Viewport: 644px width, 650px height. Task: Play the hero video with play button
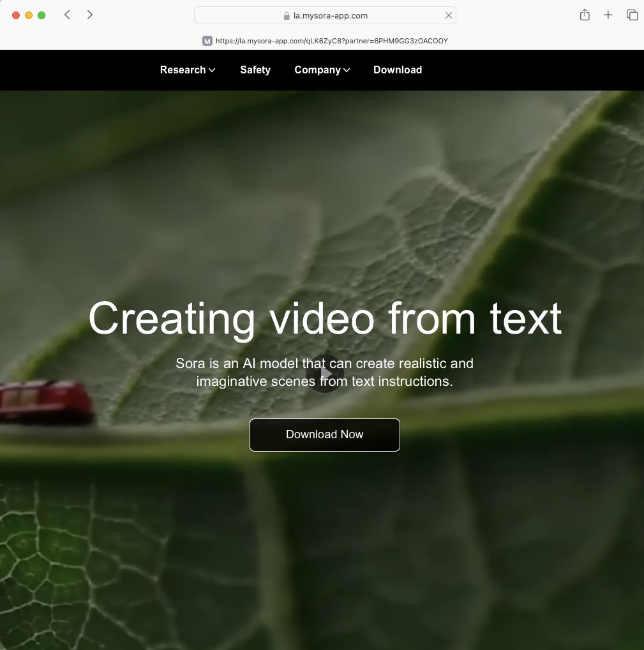click(x=325, y=374)
